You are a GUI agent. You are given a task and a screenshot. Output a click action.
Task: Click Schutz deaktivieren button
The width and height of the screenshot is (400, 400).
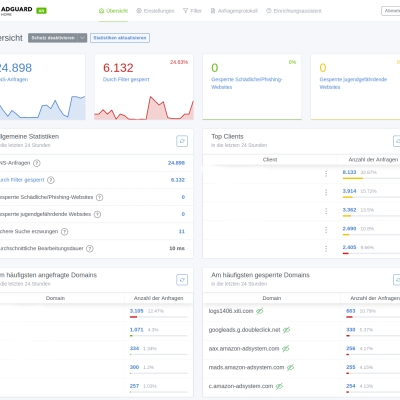(x=53, y=38)
